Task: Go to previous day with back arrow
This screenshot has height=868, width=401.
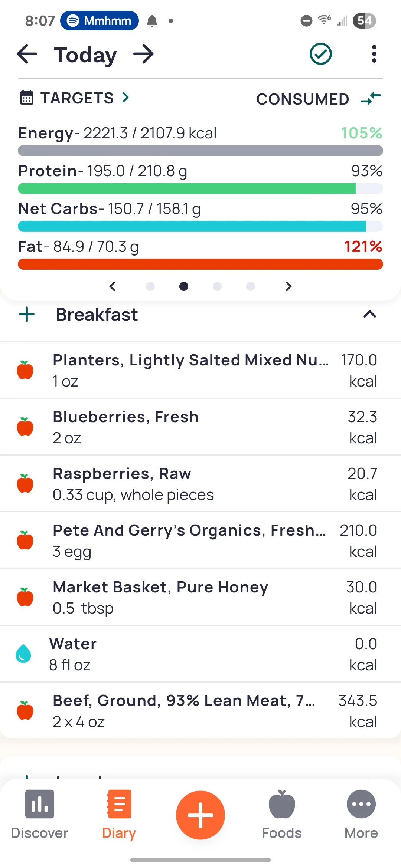Action: 27,54
